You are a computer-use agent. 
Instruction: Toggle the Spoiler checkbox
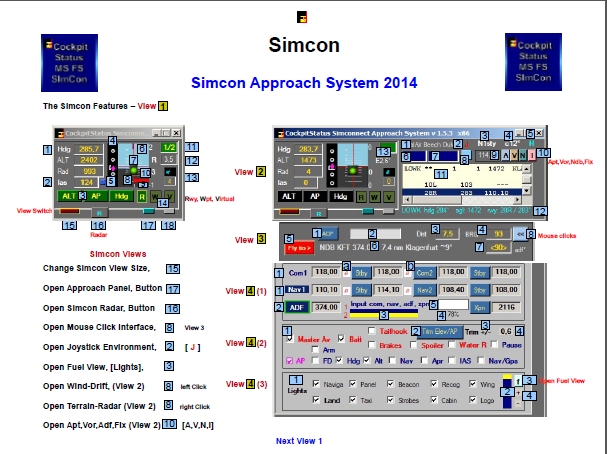click(414, 344)
